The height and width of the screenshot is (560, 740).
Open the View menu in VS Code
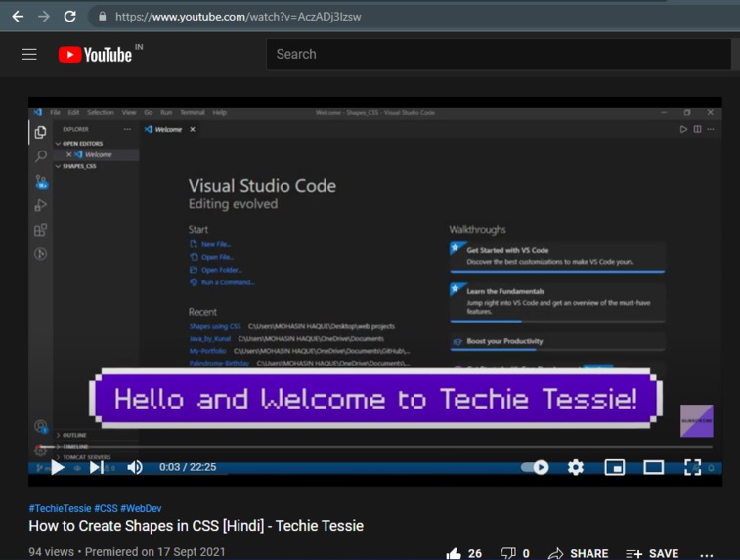pos(129,112)
